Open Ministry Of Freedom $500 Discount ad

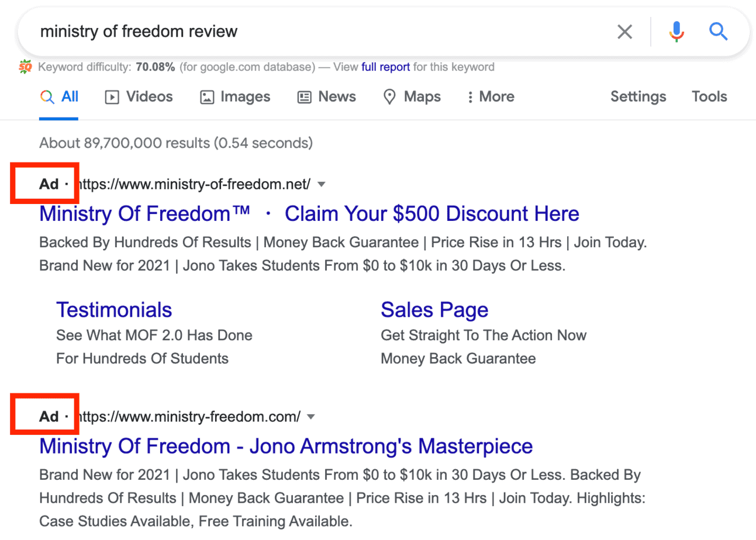[x=309, y=214]
